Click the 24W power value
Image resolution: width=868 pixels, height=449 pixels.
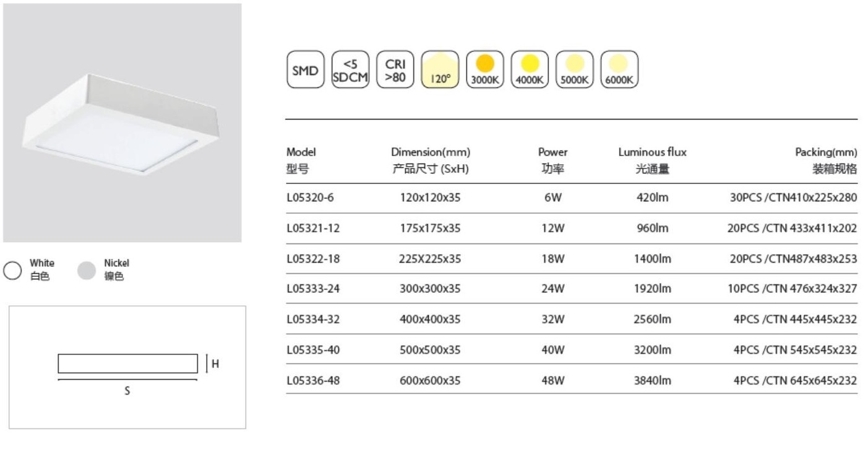[x=553, y=289]
